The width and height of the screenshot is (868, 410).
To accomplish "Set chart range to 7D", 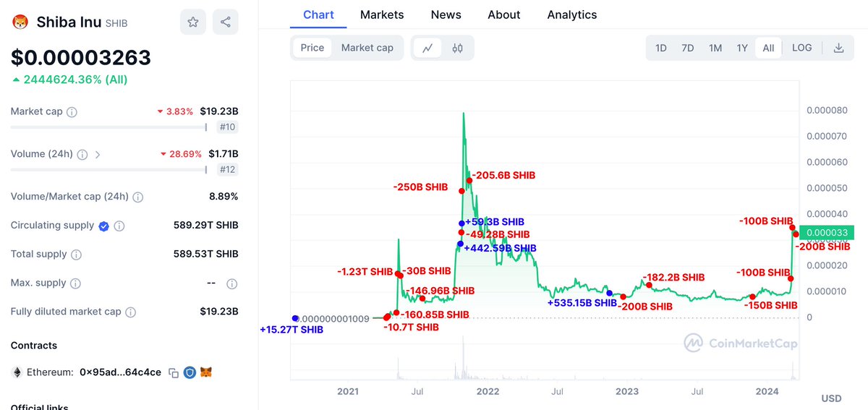I will [x=688, y=48].
